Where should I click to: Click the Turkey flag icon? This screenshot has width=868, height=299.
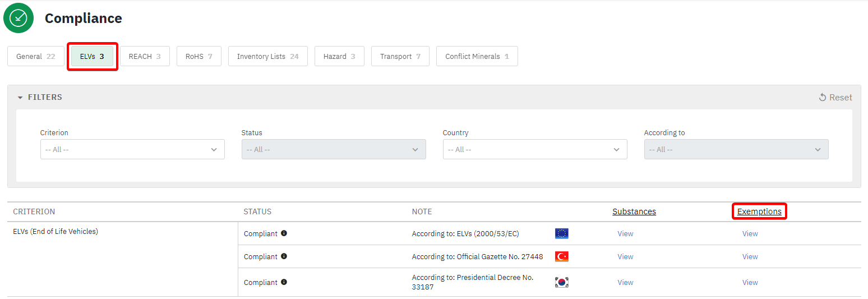561,256
